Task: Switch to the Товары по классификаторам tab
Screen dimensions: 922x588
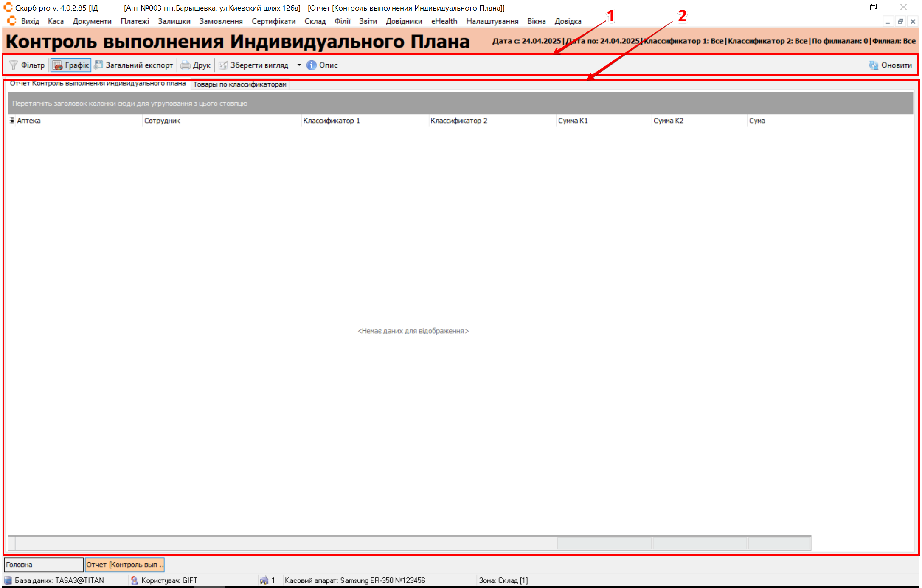Action: point(240,84)
